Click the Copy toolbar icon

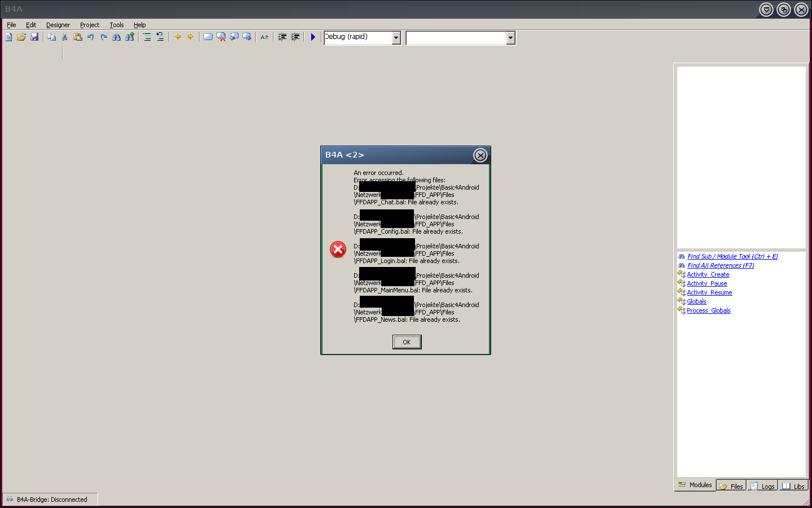(x=51, y=37)
